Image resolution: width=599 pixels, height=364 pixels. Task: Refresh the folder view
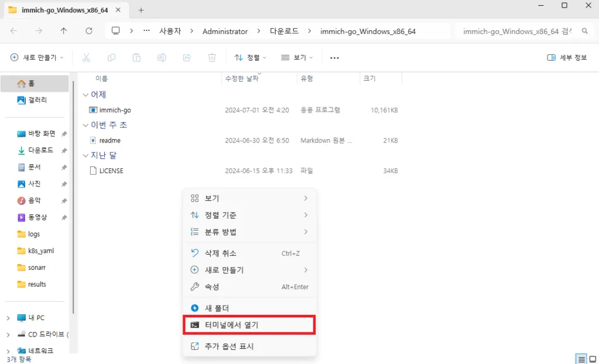pos(89,31)
